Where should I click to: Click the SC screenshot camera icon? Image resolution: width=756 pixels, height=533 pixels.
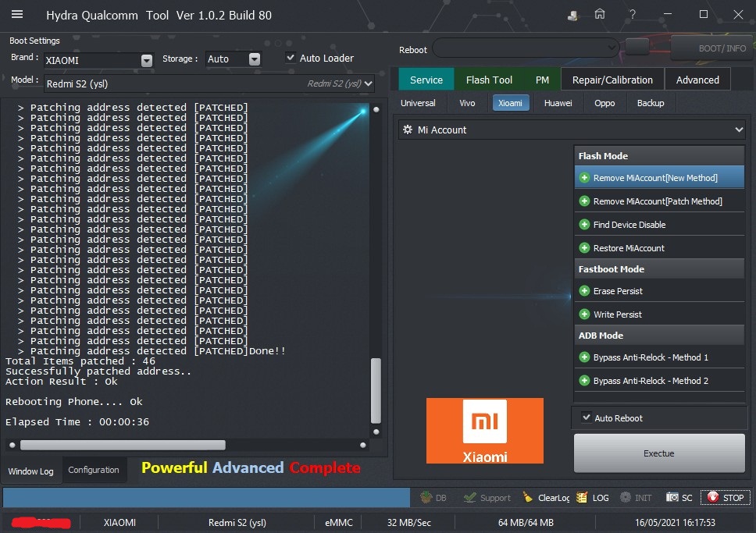672,497
